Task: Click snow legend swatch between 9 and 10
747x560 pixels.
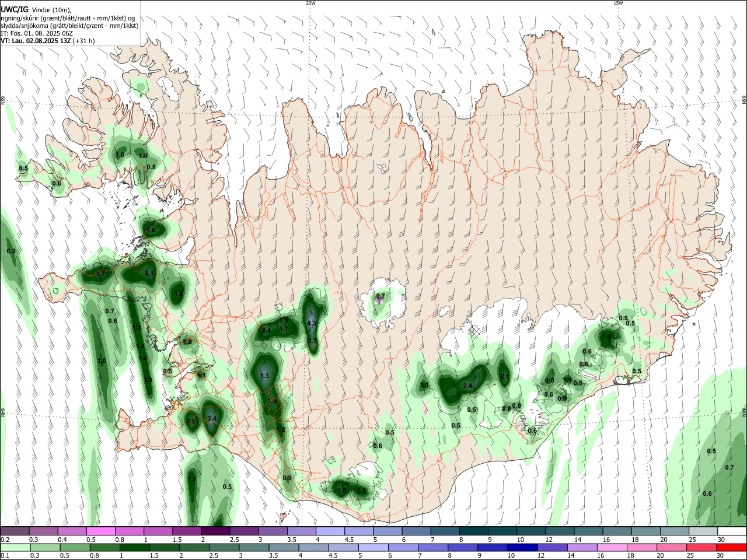Action: coord(502,531)
